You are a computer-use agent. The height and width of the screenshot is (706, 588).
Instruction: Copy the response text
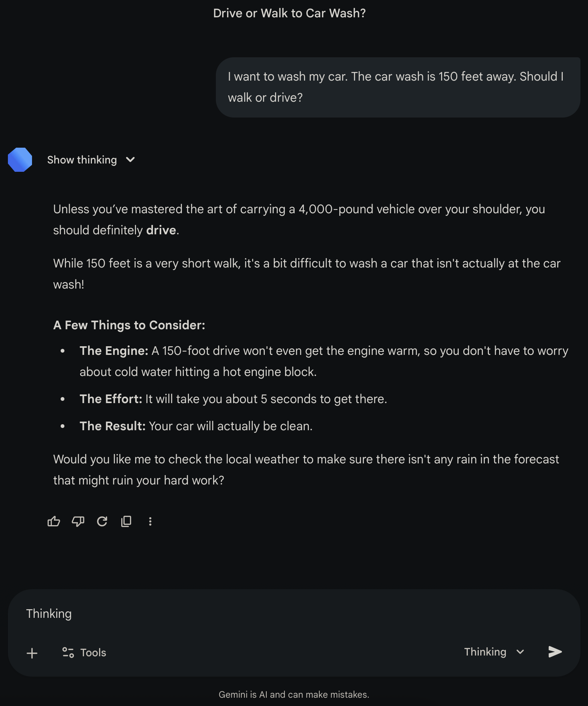click(x=126, y=521)
